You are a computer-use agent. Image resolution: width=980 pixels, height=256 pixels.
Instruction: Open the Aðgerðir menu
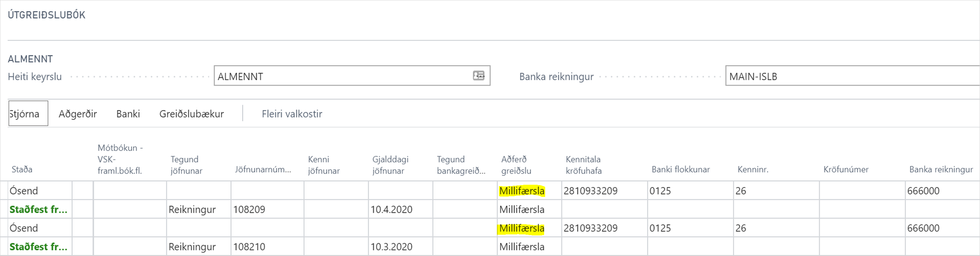point(78,113)
